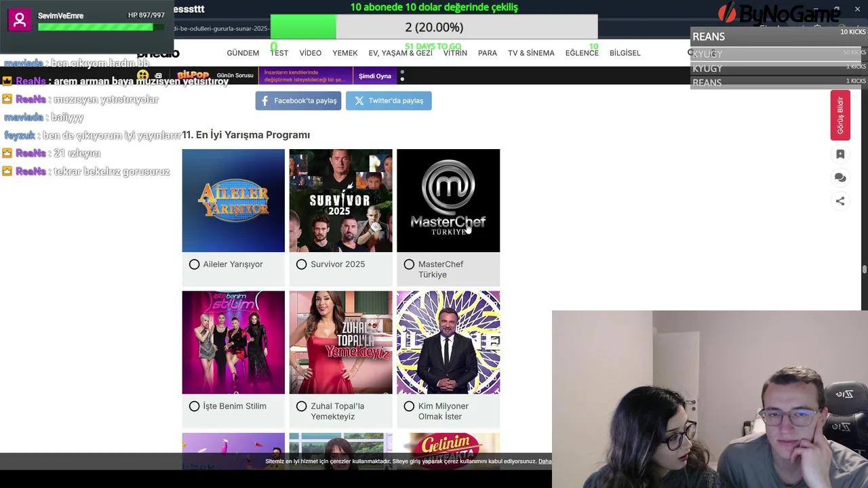The width and height of the screenshot is (868, 488).
Task: Click the Daha link in the cookie notice
Action: (x=545, y=462)
